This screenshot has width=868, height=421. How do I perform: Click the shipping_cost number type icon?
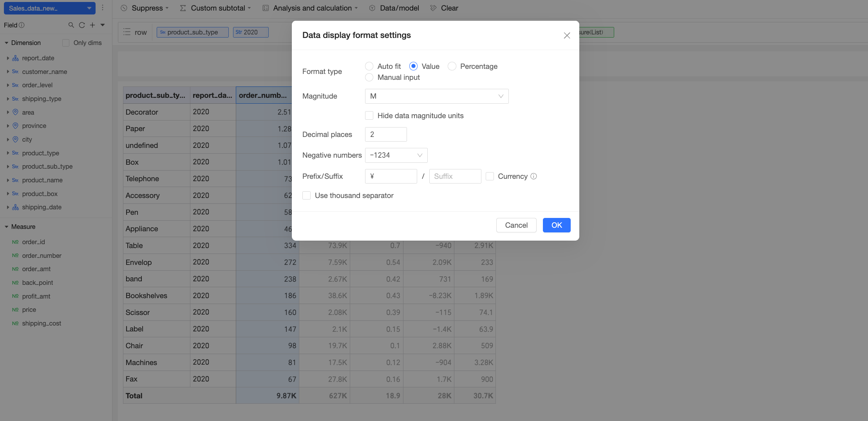click(x=15, y=323)
